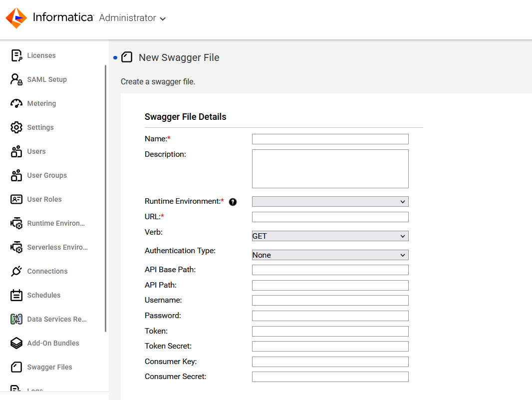532x400 pixels.
Task: Open the Authentication Type dropdown
Action: coord(330,255)
